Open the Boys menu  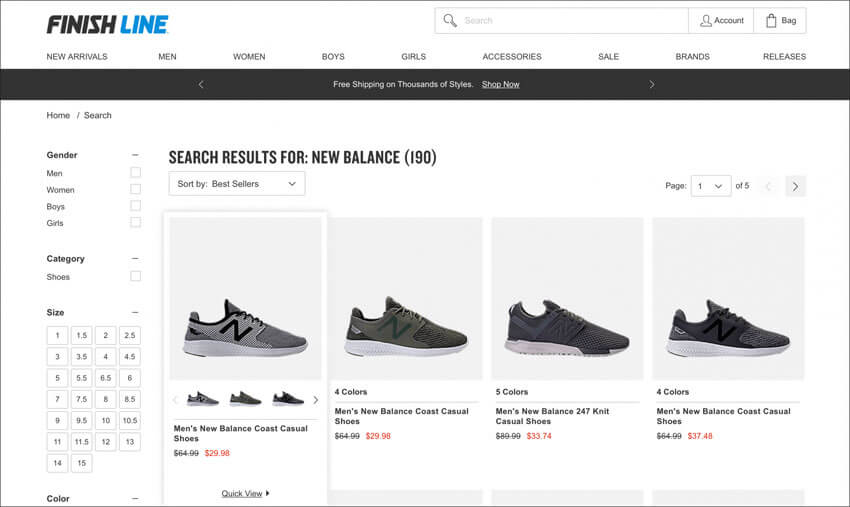pos(333,56)
